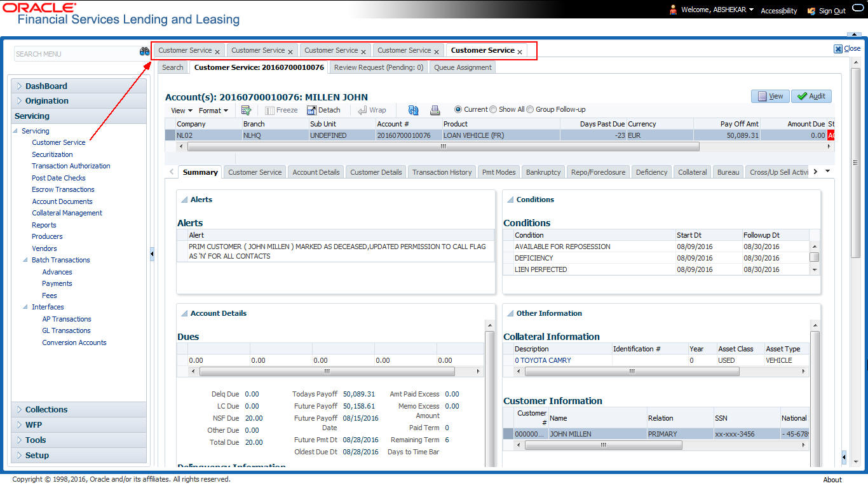Open the Pmt Modes sub-tab
This screenshot has height=488, width=868.
499,172
